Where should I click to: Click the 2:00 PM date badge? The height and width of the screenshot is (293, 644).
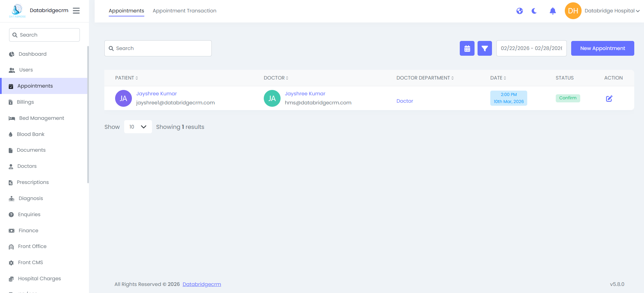coord(508,98)
